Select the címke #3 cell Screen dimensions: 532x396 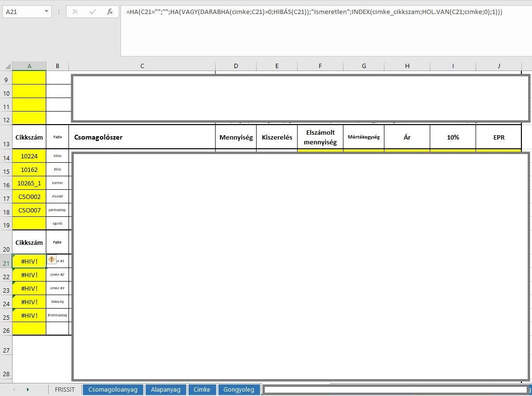(x=57, y=288)
